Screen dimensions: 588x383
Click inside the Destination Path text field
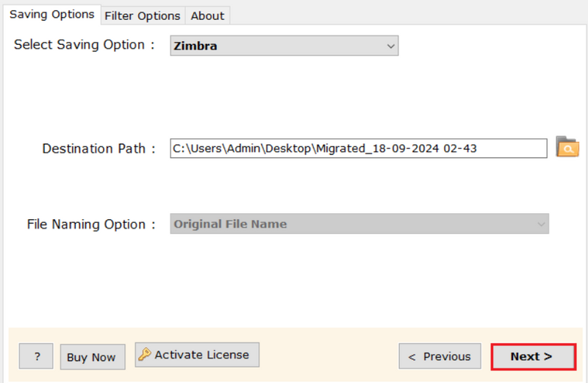point(359,148)
